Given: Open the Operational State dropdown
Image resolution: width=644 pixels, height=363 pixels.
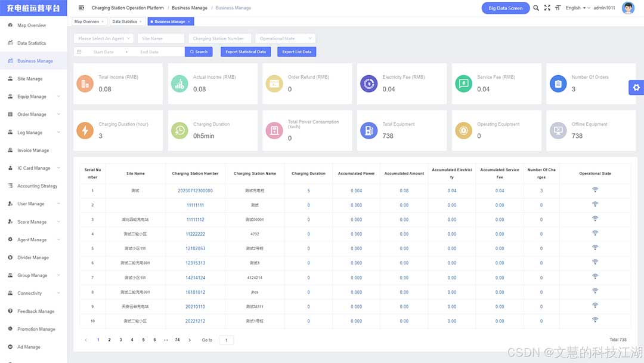Looking at the screenshot, I should [286, 39].
